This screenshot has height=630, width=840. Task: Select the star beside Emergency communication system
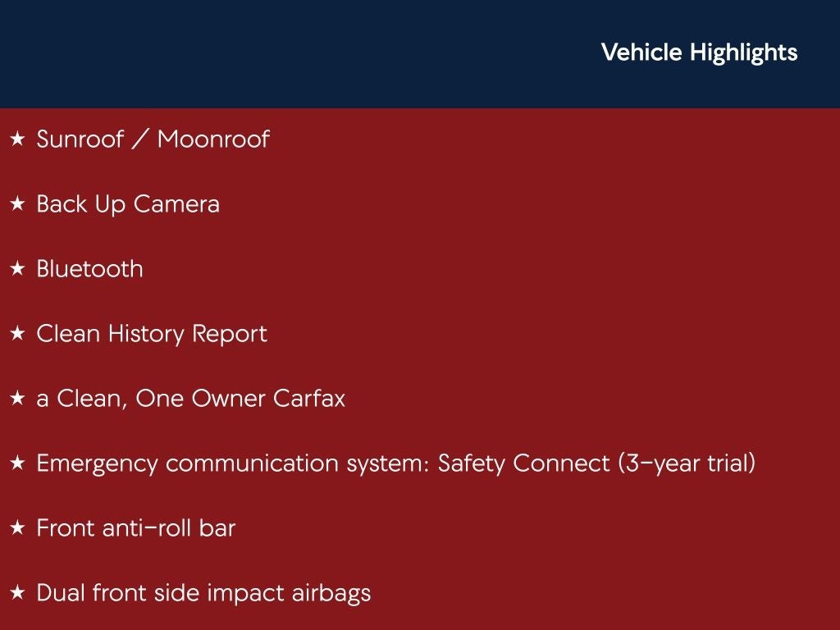17,463
